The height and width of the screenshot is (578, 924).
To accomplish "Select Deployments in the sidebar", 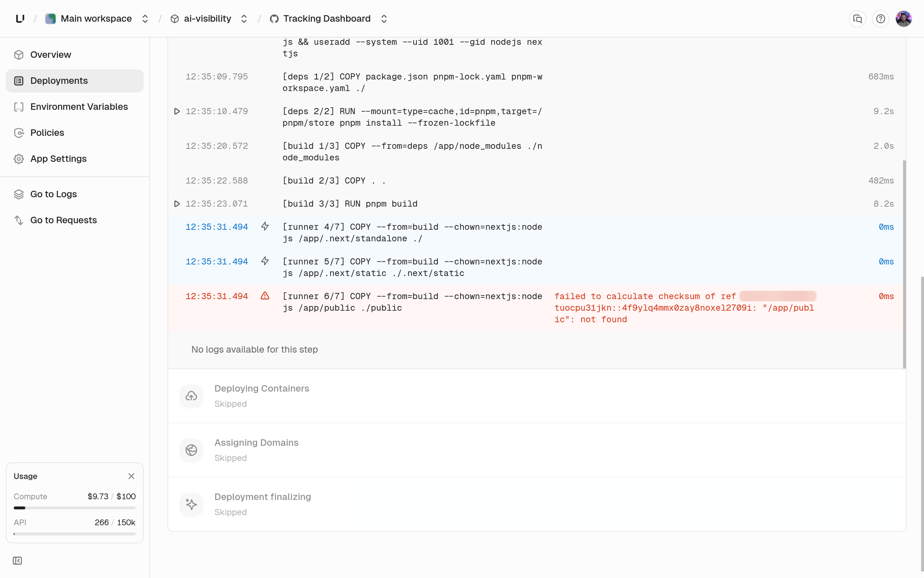I will 74,81.
